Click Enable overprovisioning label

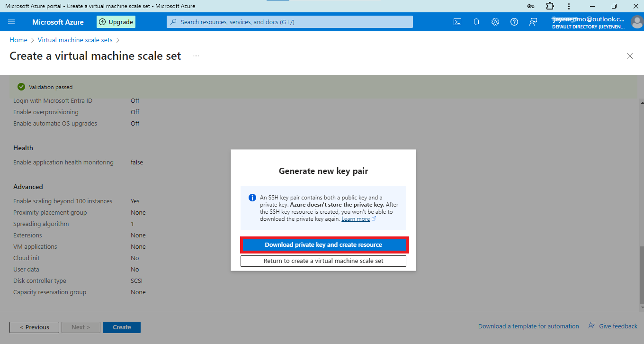(46, 112)
